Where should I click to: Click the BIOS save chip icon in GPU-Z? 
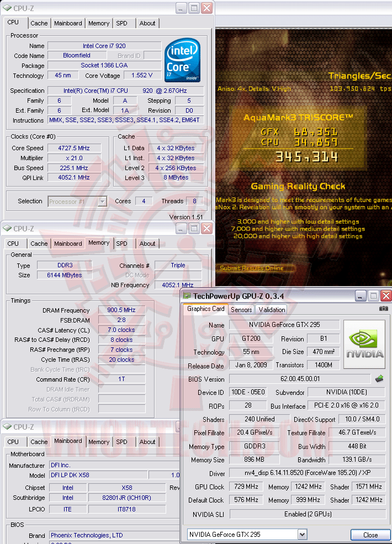[379, 378]
